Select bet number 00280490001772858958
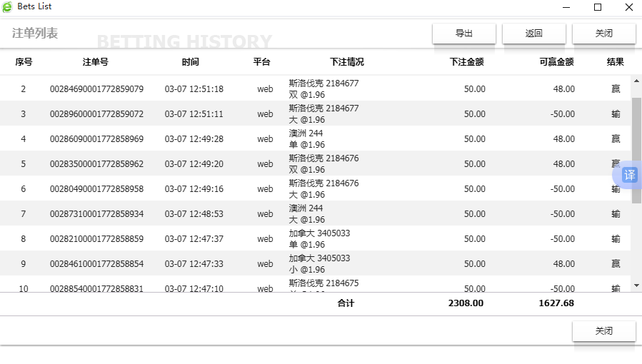Image resolution: width=642 pixels, height=364 pixels. pos(96,188)
